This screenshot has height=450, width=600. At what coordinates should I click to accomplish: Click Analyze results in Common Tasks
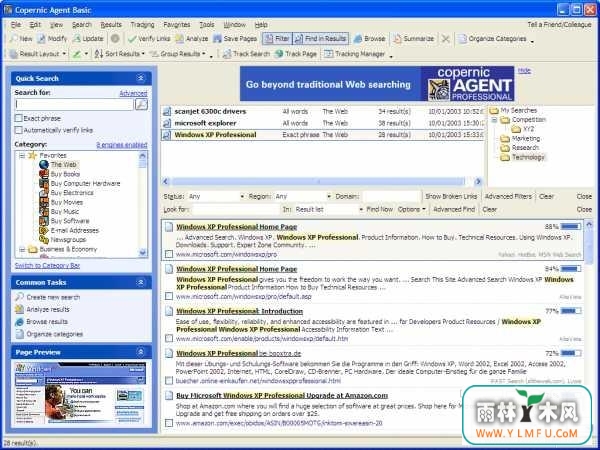(x=48, y=309)
